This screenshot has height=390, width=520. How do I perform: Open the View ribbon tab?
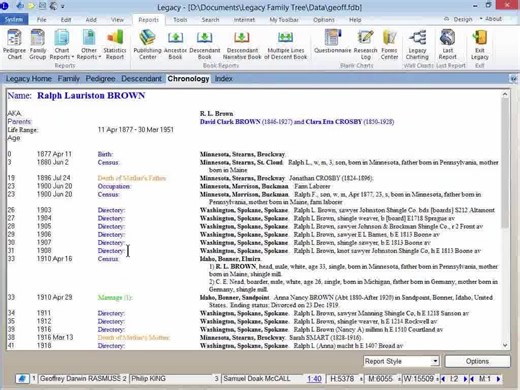click(x=117, y=20)
